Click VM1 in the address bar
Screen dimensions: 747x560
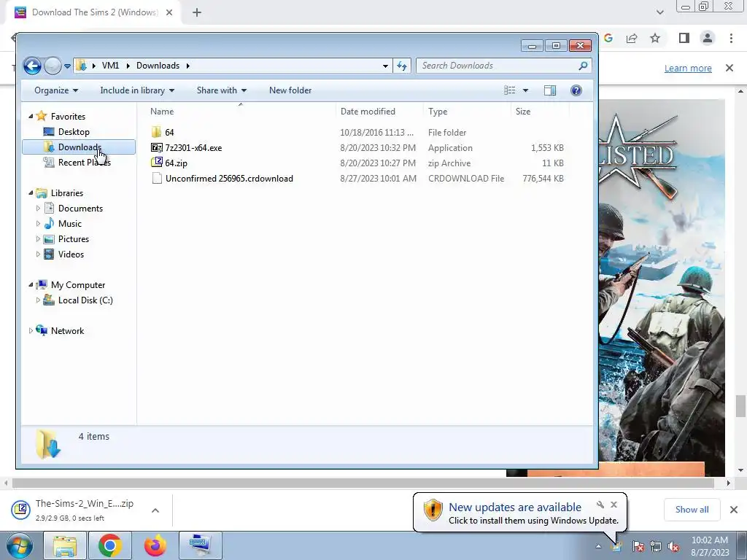[111, 66]
